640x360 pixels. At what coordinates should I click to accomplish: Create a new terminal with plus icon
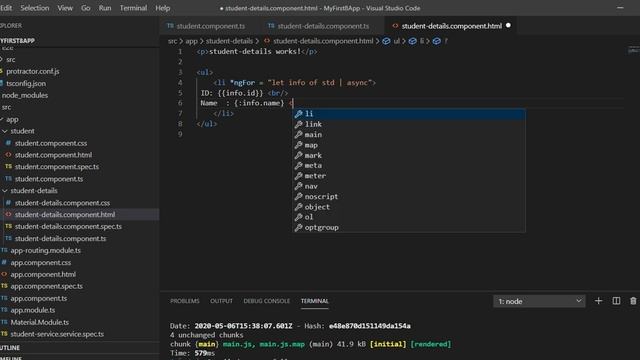pos(598,301)
